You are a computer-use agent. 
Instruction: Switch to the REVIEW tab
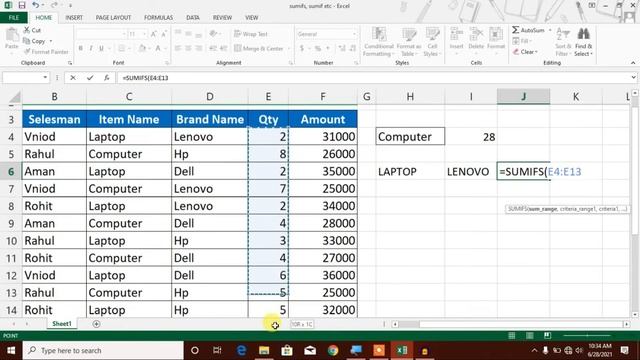click(x=222, y=18)
